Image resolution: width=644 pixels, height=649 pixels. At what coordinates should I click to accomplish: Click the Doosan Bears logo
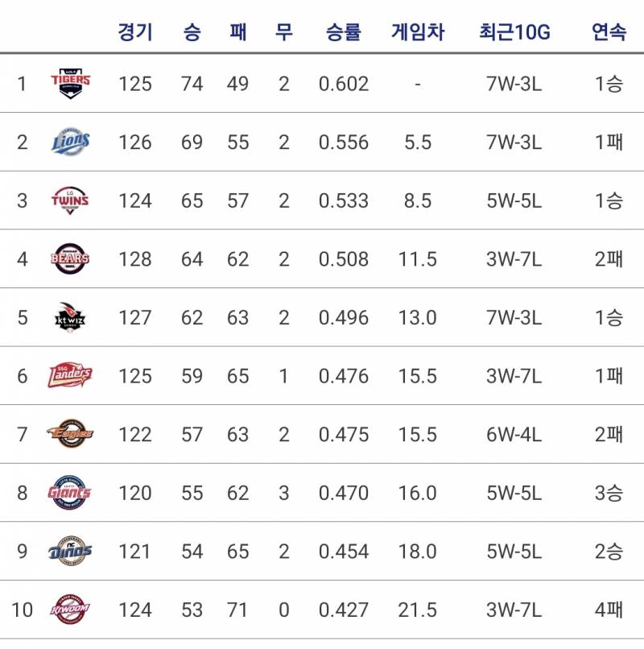[x=70, y=258]
